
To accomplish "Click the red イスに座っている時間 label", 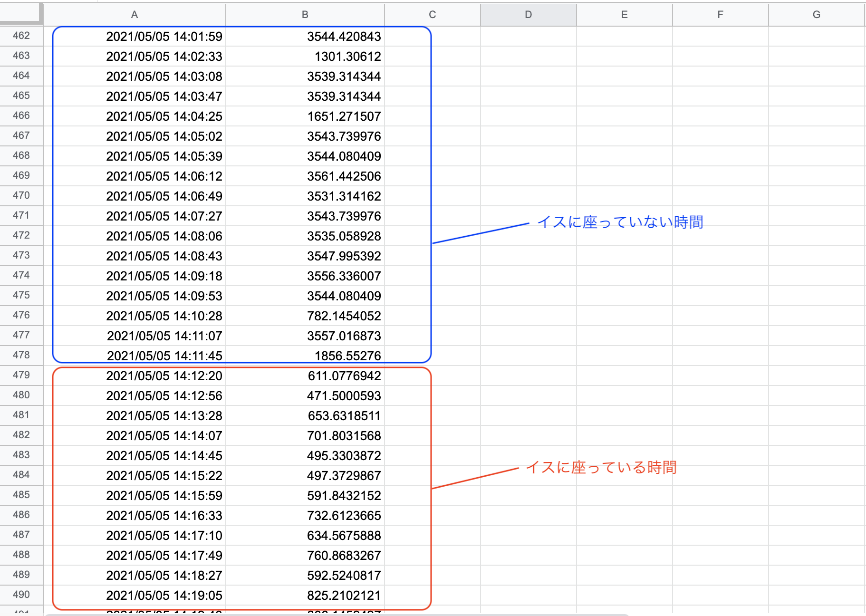I will [x=601, y=467].
